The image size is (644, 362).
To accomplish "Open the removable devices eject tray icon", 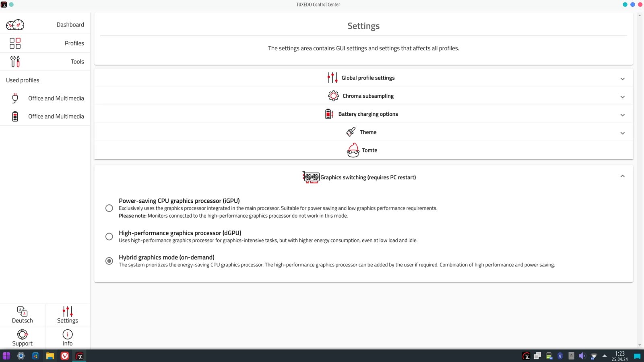I will coord(571,356).
